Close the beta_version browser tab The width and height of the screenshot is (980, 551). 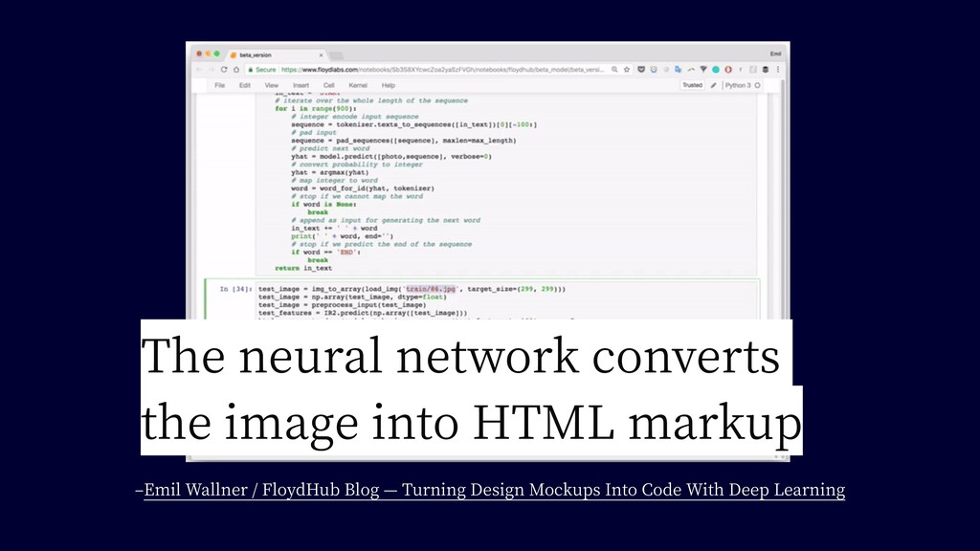(x=322, y=55)
